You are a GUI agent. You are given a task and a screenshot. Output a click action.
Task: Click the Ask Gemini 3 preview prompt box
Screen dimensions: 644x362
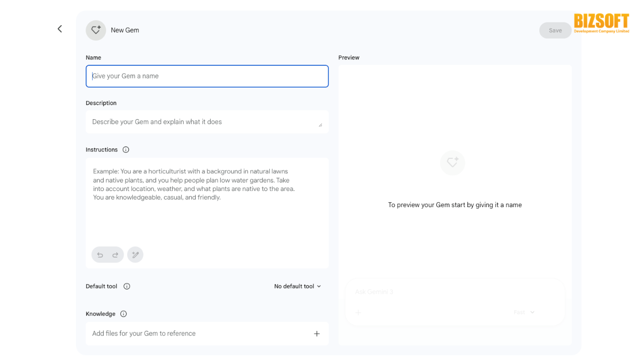click(x=443, y=292)
